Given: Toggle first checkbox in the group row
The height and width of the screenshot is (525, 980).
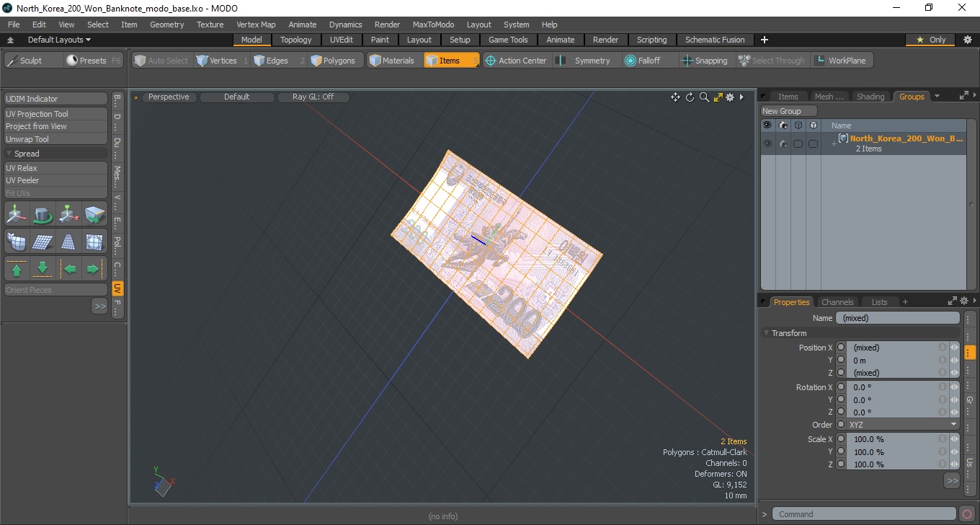Looking at the screenshot, I should click(x=798, y=144).
